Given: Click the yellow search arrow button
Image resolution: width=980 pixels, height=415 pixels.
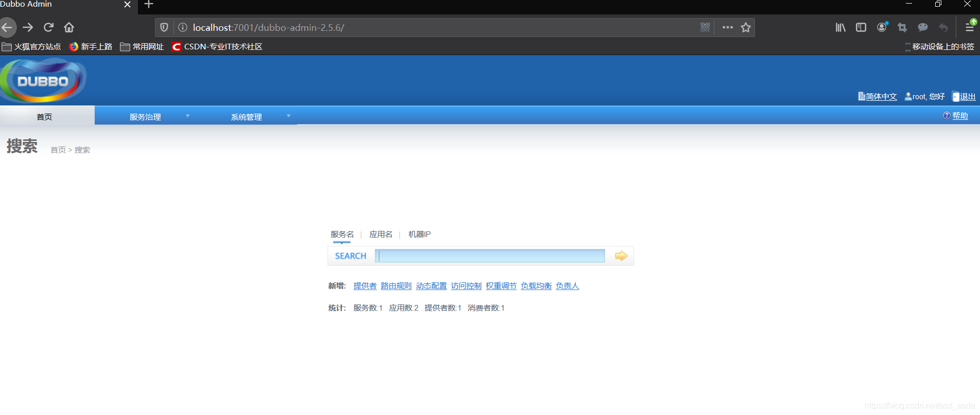Looking at the screenshot, I should coord(621,256).
